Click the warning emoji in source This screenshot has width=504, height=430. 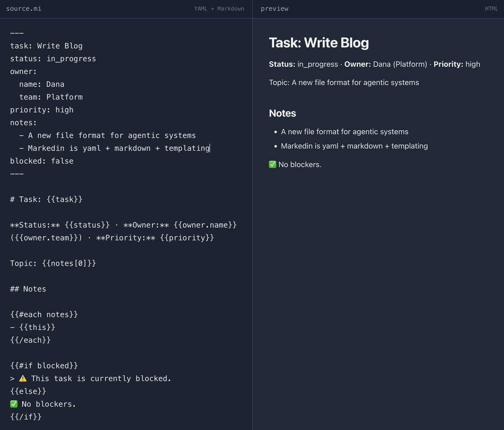coord(23,378)
